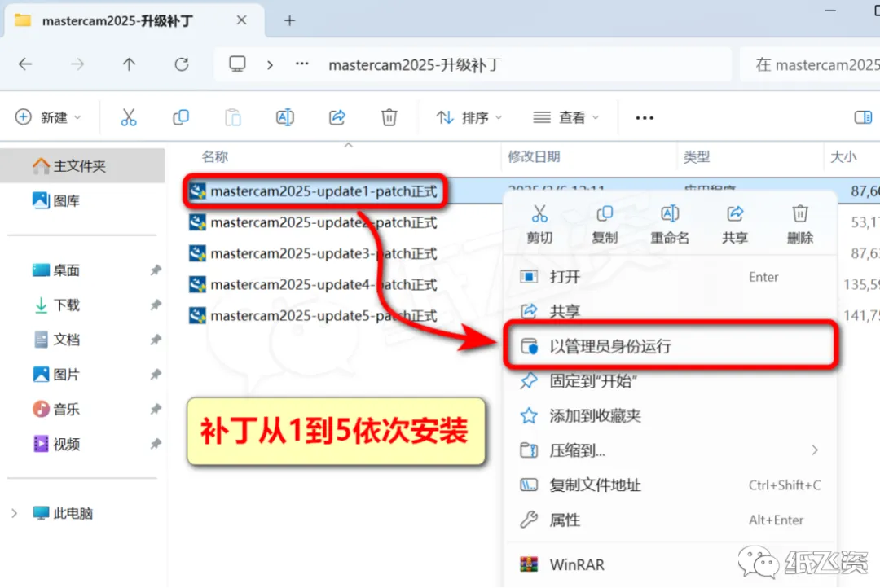Click 删除 in the context menu
The image size is (880, 588).
tap(800, 225)
